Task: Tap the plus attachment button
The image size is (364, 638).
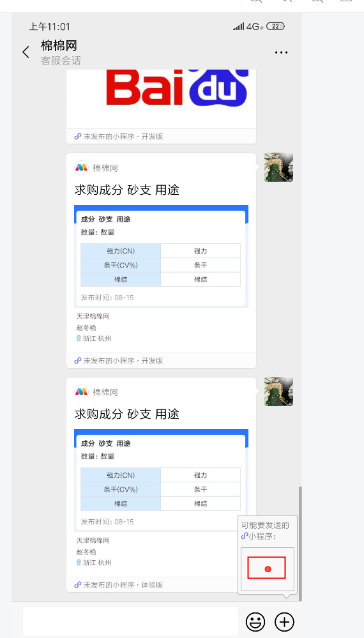Action: [284, 622]
